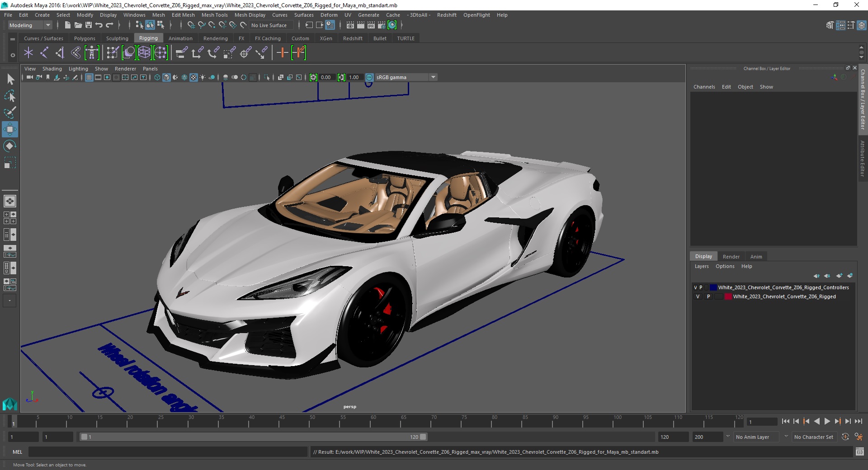Screen dimensions: 868x470
Task: Open Options menu in layer editor
Action: click(x=725, y=266)
